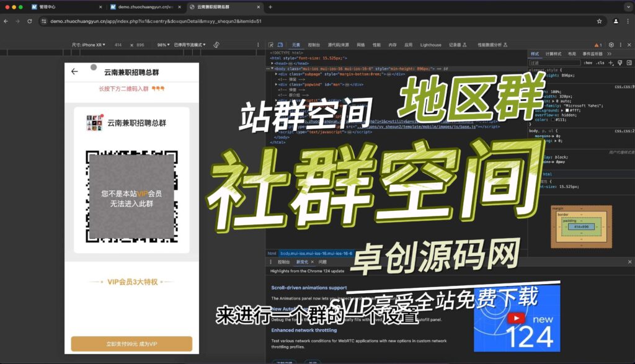This screenshot has width=635, height=364.
Task: Click the browser address bar URL
Action: pos(156,21)
